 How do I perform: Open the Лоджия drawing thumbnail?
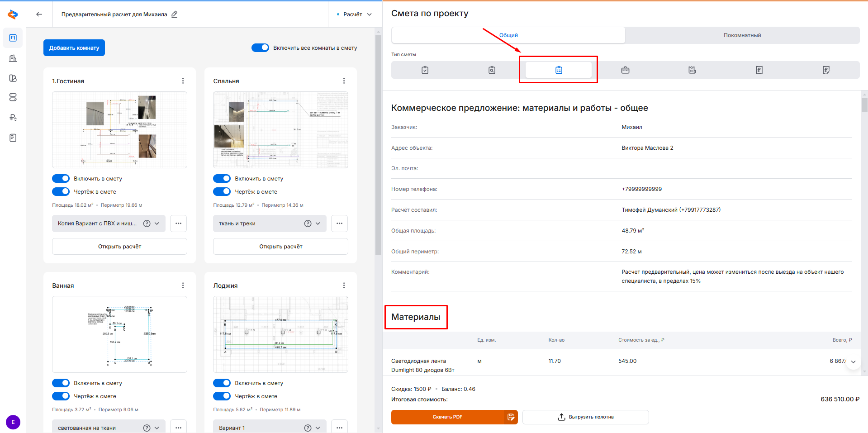point(280,334)
